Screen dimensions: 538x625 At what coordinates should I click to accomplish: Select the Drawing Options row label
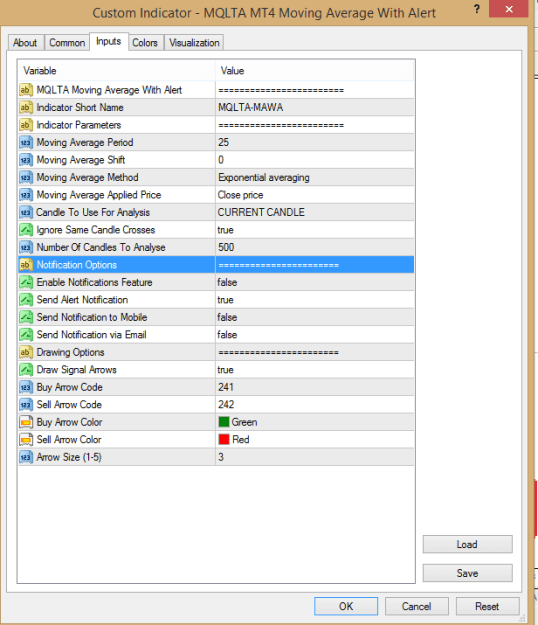pyautogui.click(x=71, y=352)
